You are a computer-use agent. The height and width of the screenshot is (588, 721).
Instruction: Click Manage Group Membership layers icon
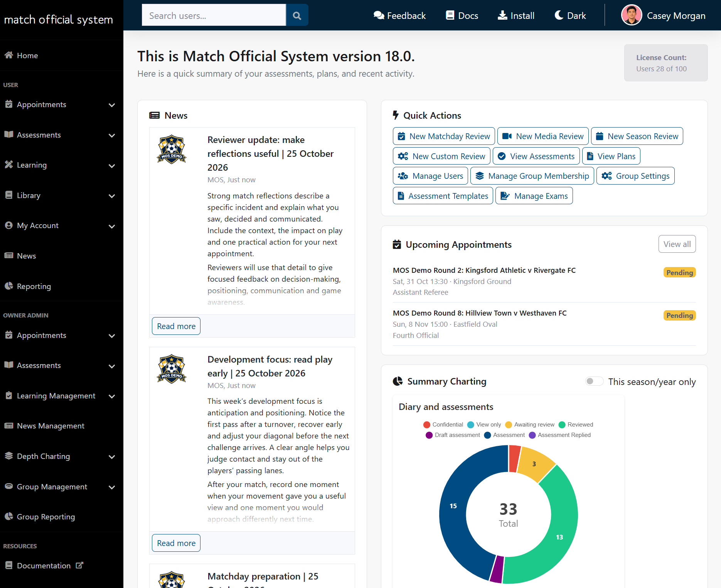pyautogui.click(x=479, y=176)
